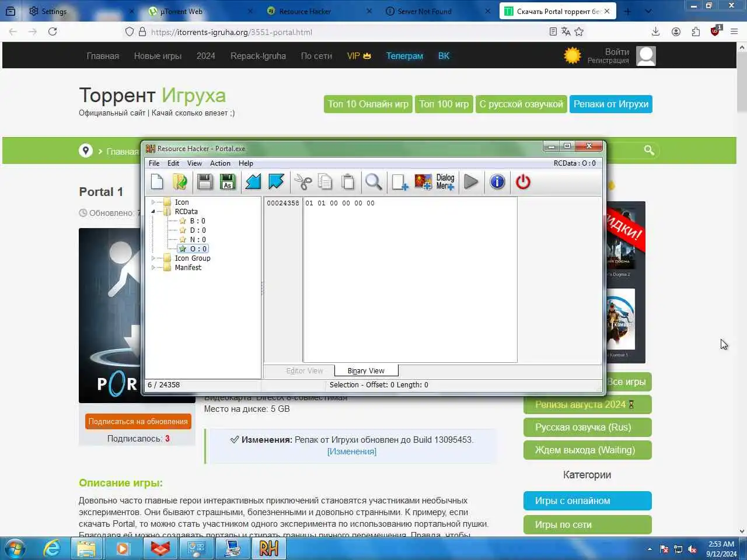Switch to the Editor View tab
The height and width of the screenshot is (560, 747).
coord(304,370)
